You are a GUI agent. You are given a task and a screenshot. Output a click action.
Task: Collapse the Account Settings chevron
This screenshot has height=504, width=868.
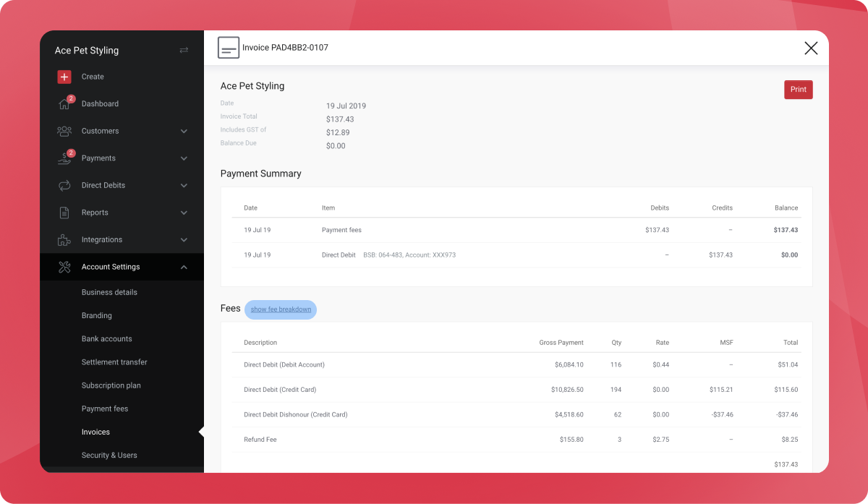click(184, 267)
